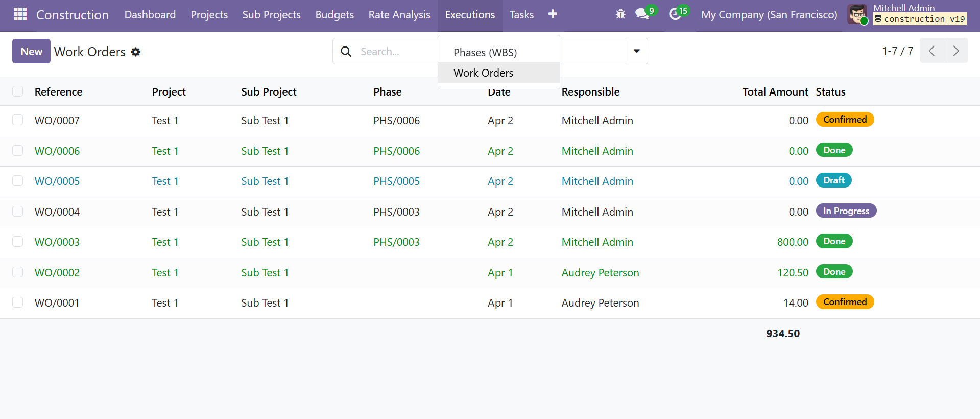Sort by the Phase column header
The height and width of the screenshot is (419, 980).
point(388,92)
